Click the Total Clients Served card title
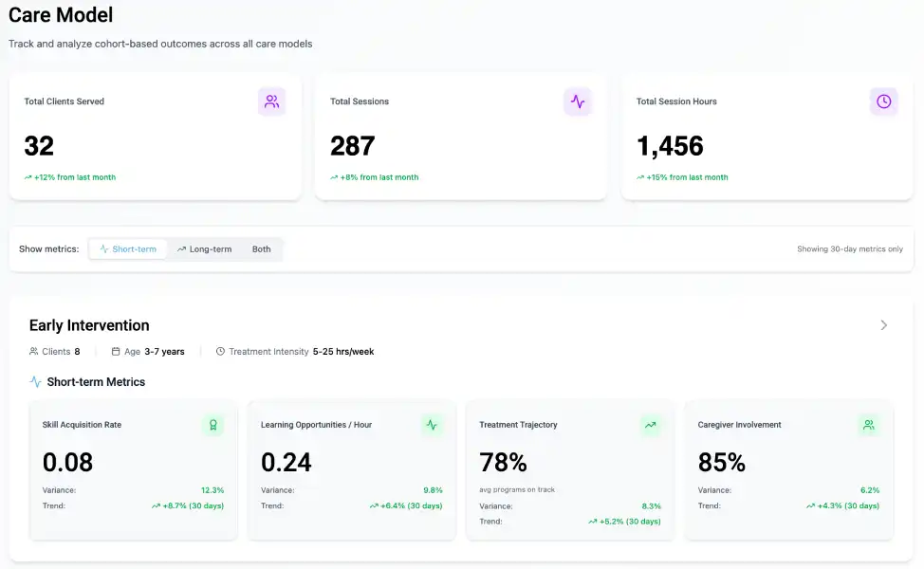The width and height of the screenshot is (924, 569). pos(65,101)
